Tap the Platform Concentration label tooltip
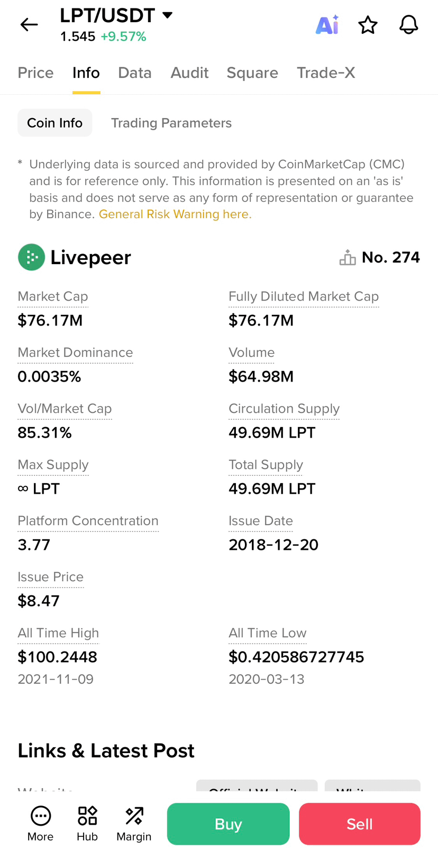Viewport: 438px width, 868px height. [88, 521]
